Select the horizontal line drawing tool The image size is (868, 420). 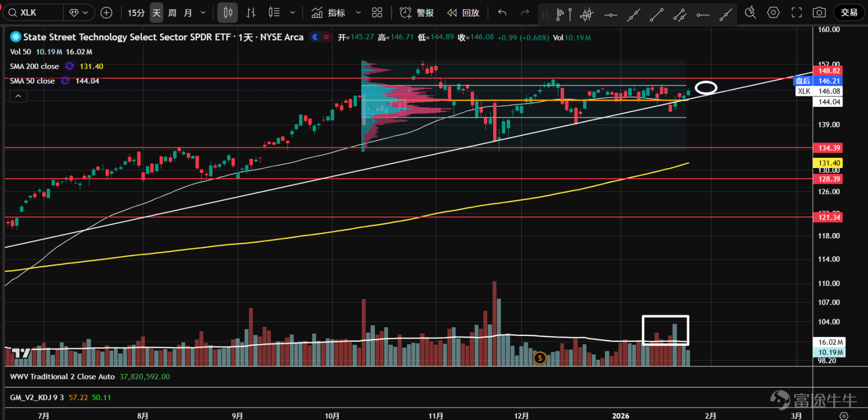pyautogui.click(x=611, y=15)
